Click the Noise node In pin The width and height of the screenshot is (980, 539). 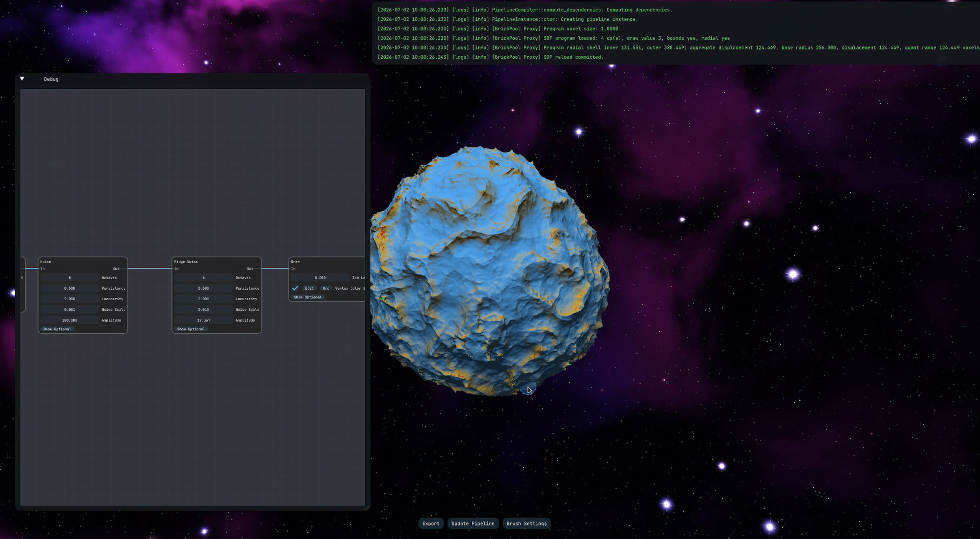(x=43, y=269)
